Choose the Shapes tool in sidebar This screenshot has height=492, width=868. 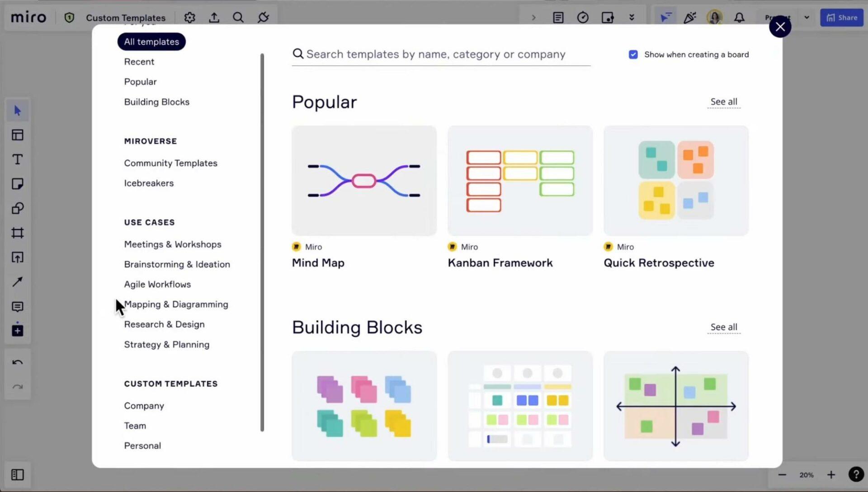coord(17,208)
